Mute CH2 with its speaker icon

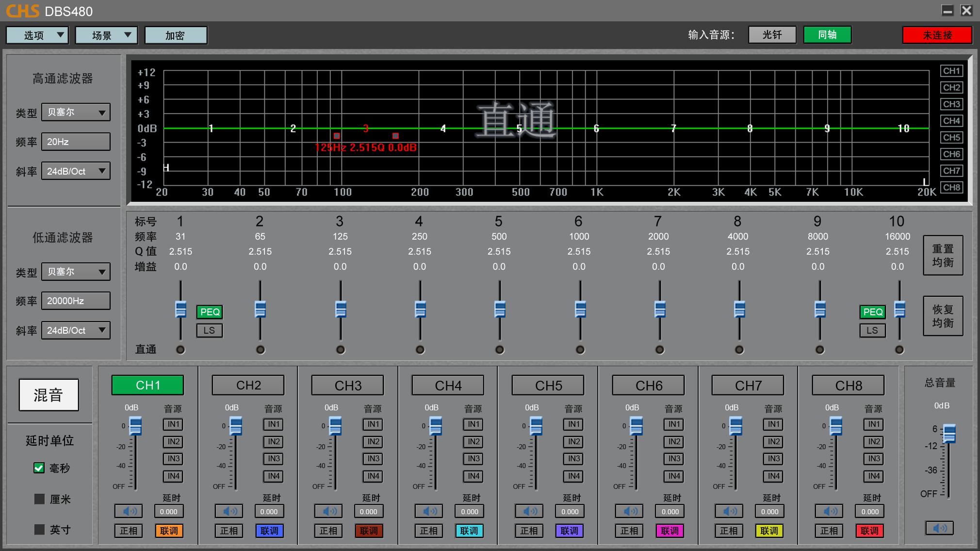coord(229,511)
